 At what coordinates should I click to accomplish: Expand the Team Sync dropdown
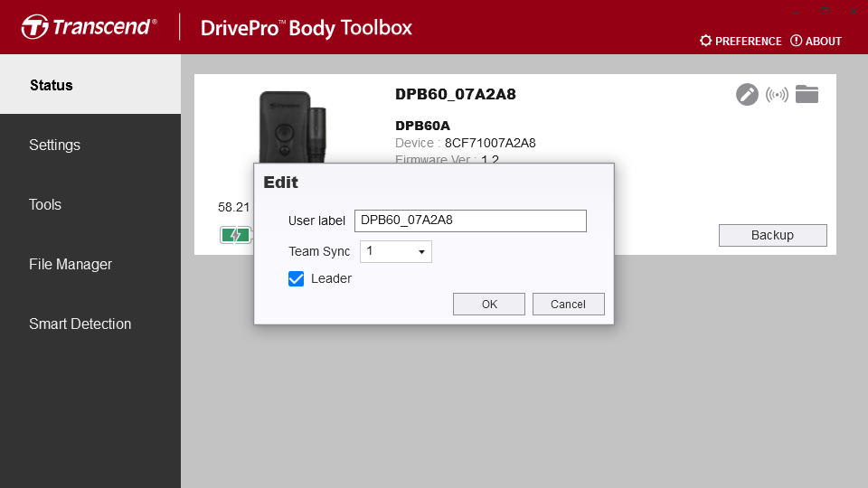pos(396,252)
